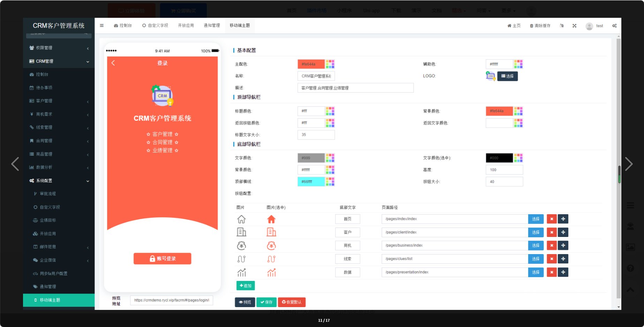This screenshot has height=327, width=644.
Task: Select the home icon in 图片 column
Action: [x=242, y=219]
